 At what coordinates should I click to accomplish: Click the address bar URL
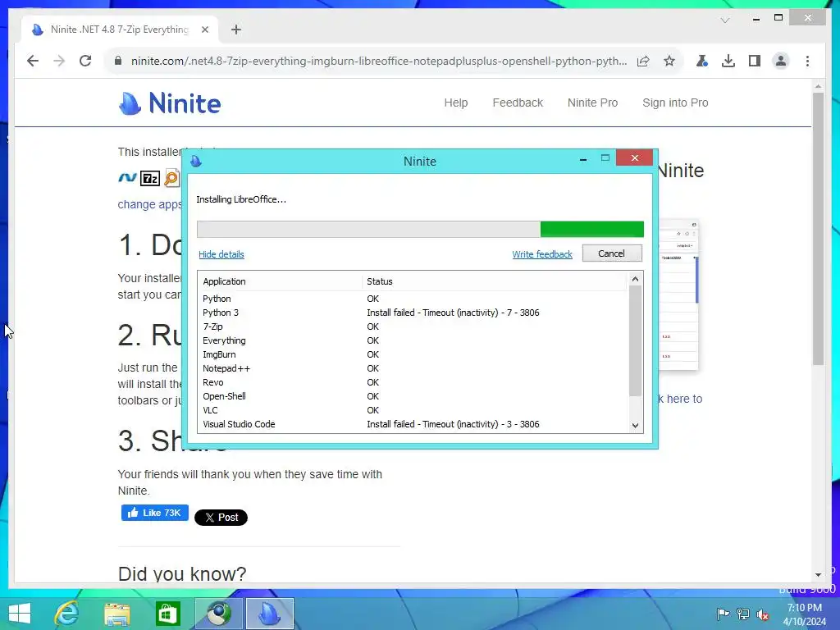tap(379, 61)
